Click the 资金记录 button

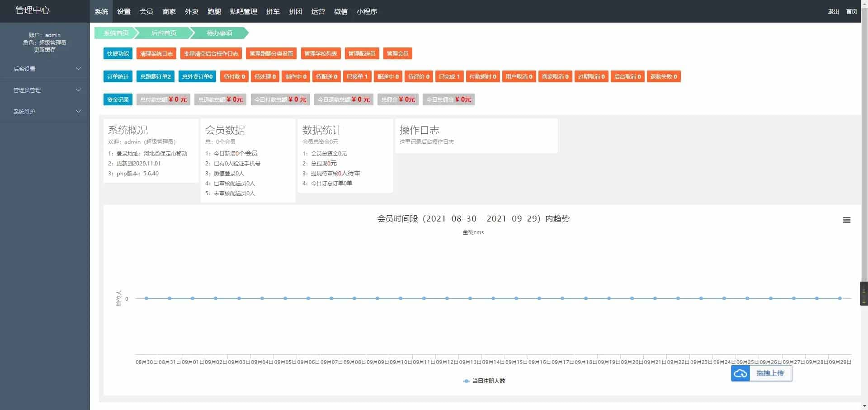click(118, 100)
